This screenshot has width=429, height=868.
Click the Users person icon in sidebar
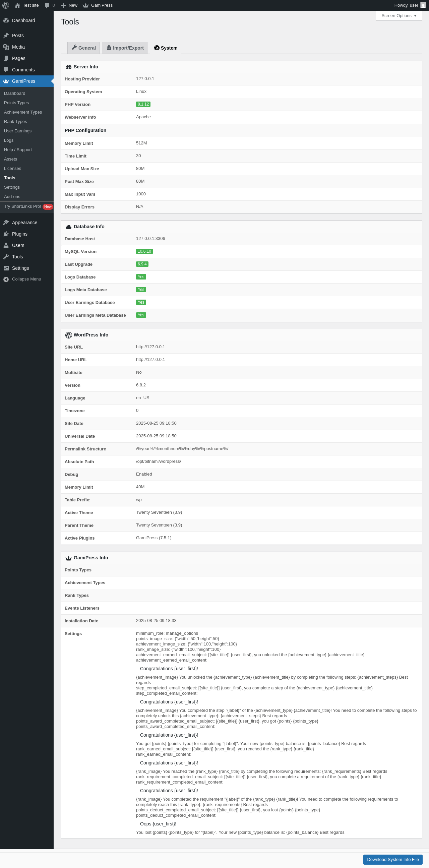point(6,245)
